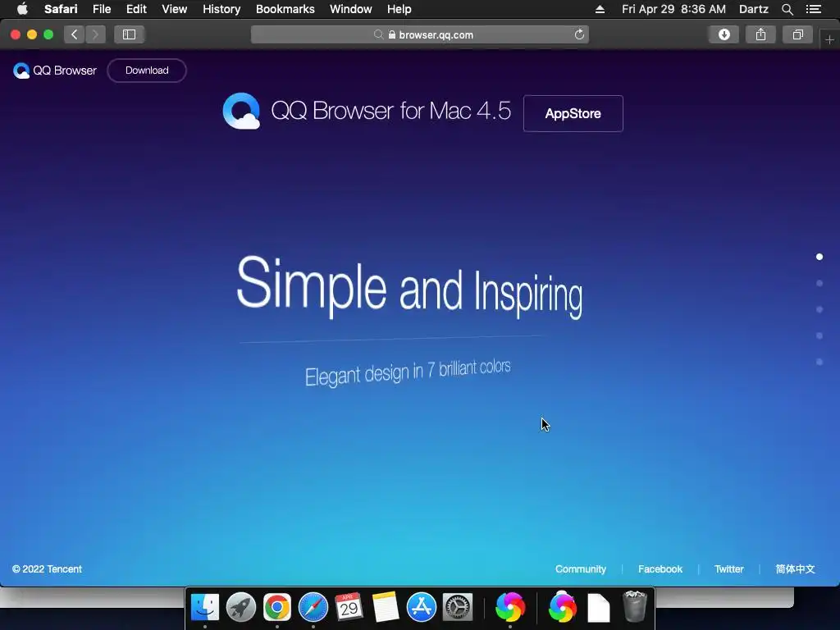The image size is (840, 630).
Task: Switch language to 简体中文
Action: (795, 569)
